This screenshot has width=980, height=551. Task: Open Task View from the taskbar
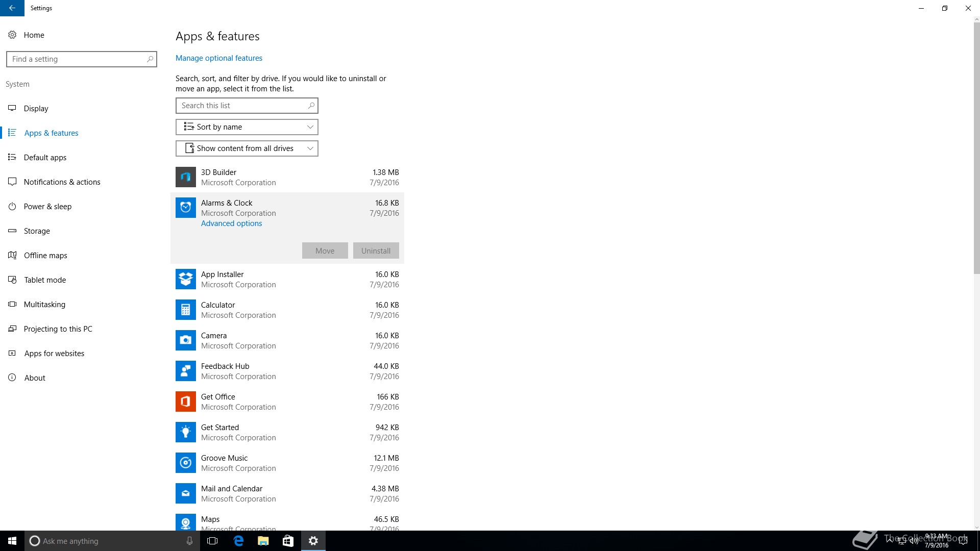[x=212, y=541]
